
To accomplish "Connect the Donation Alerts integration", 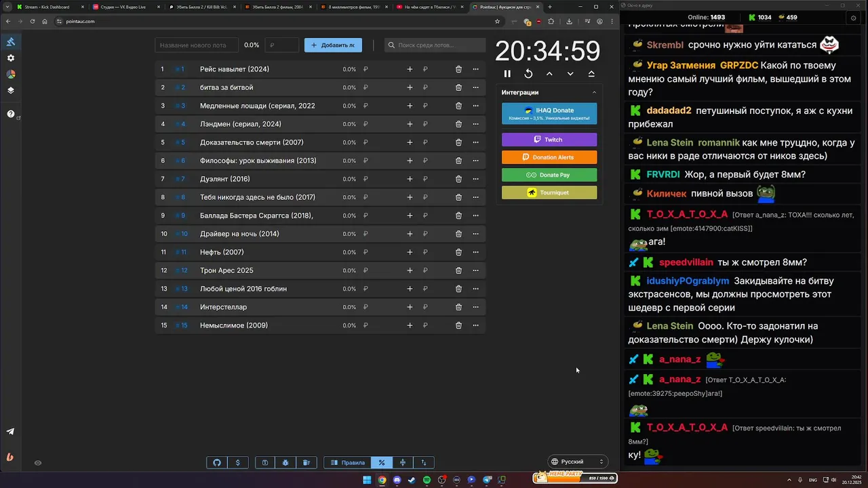I will point(549,157).
